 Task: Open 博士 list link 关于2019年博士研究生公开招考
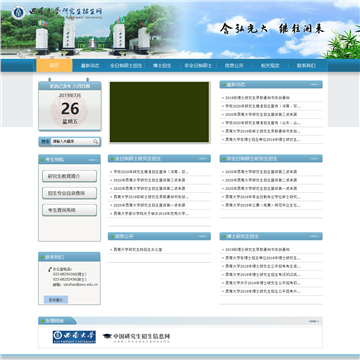click(x=263, y=283)
